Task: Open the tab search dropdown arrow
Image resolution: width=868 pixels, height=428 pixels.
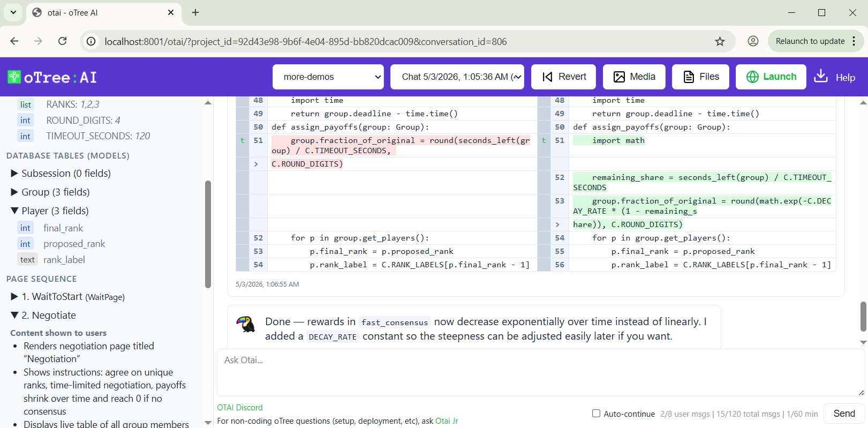Action: pyautogui.click(x=13, y=12)
